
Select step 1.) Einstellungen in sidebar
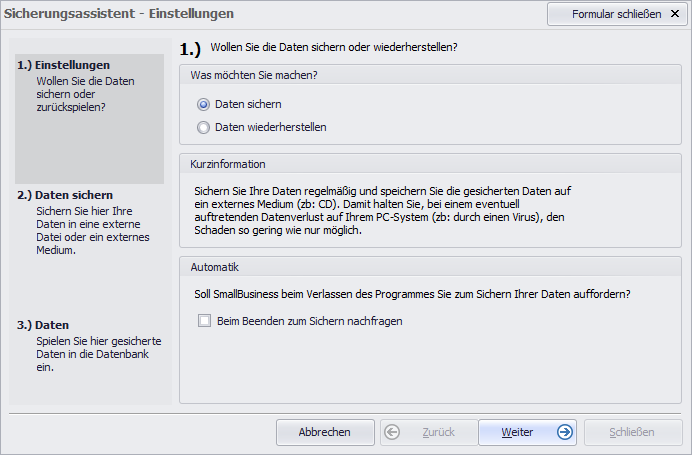point(90,119)
